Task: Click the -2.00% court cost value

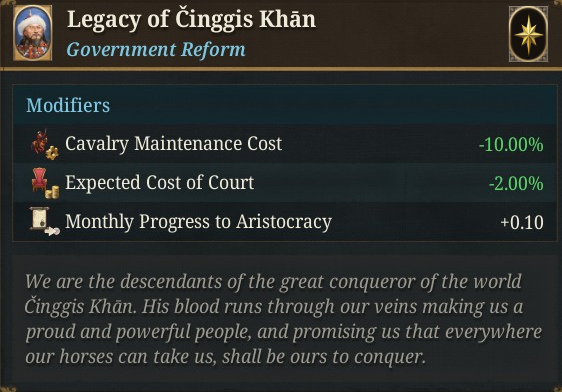Action: pyautogui.click(x=516, y=183)
